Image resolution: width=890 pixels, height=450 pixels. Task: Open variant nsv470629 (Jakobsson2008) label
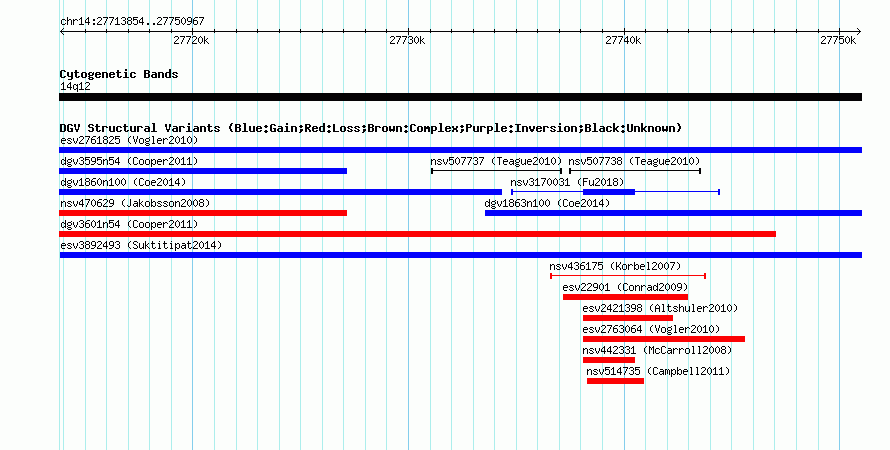(x=135, y=203)
